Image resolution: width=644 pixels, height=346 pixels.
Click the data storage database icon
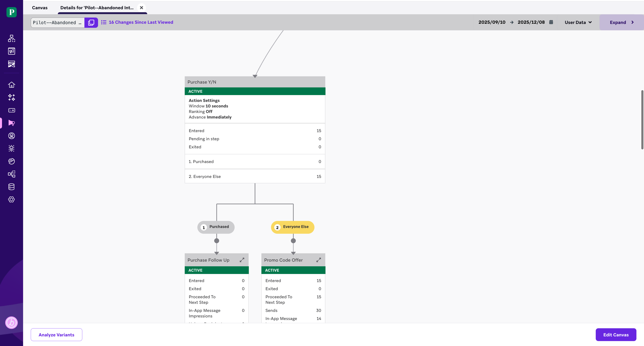(x=12, y=187)
